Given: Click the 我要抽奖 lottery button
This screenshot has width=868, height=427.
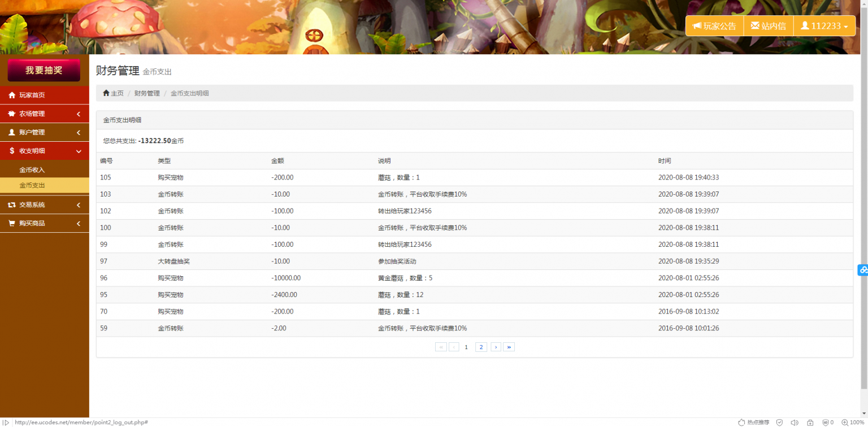Looking at the screenshot, I should [x=44, y=71].
